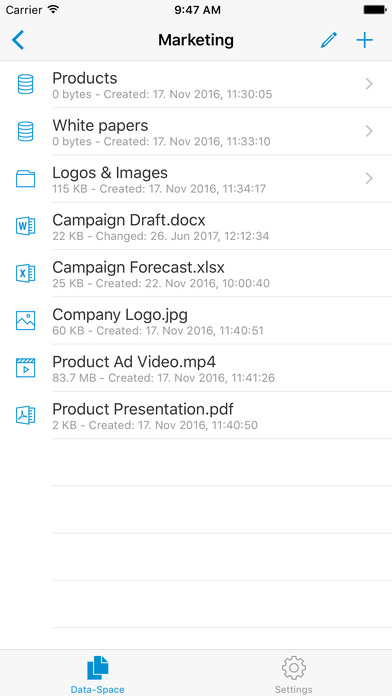Click the PDF icon for Product Presentation
This screenshot has height=696, width=392.
coord(25,415)
